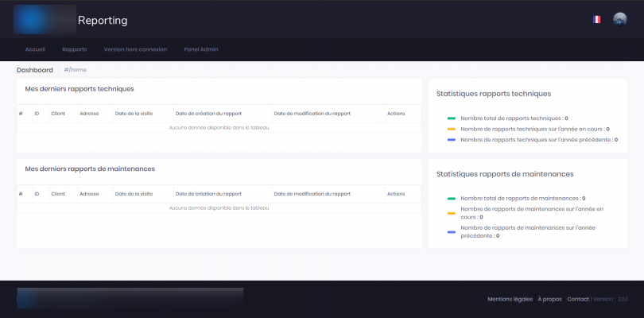This screenshot has width=644, height=318.
Task: Open the Panel Admin menu
Action: (200, 49)
